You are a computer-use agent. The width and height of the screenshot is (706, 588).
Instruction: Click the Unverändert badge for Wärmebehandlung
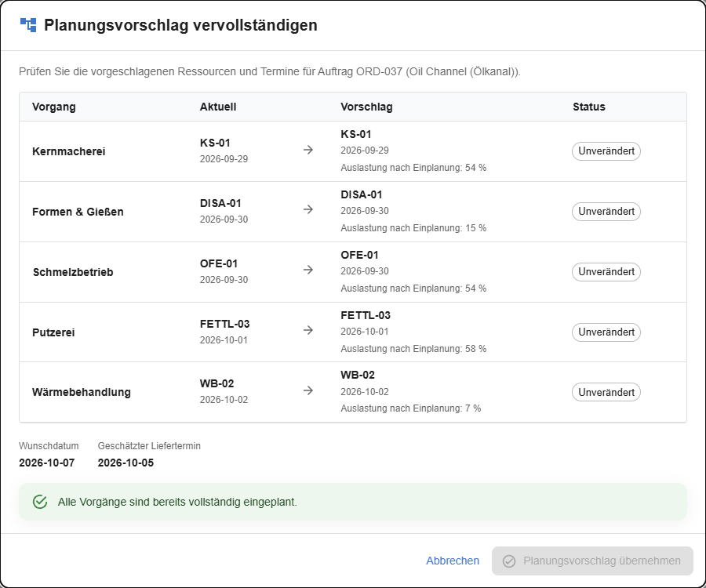point(606,392)
